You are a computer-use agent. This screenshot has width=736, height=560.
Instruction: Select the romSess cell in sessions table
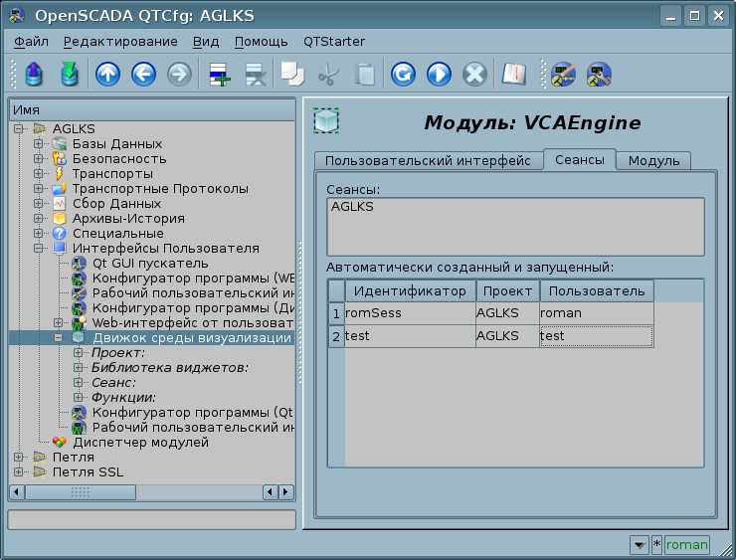[409, 313]
